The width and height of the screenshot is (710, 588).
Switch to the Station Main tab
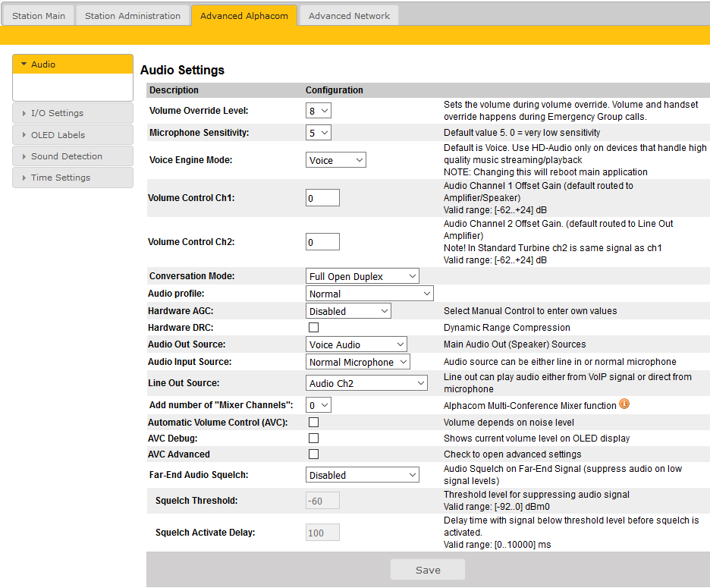(x=39, y=16)
